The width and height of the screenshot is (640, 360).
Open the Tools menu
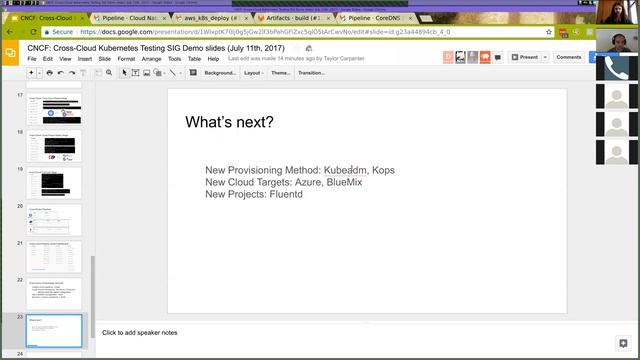pyautogui.click(x=174, y=59)
